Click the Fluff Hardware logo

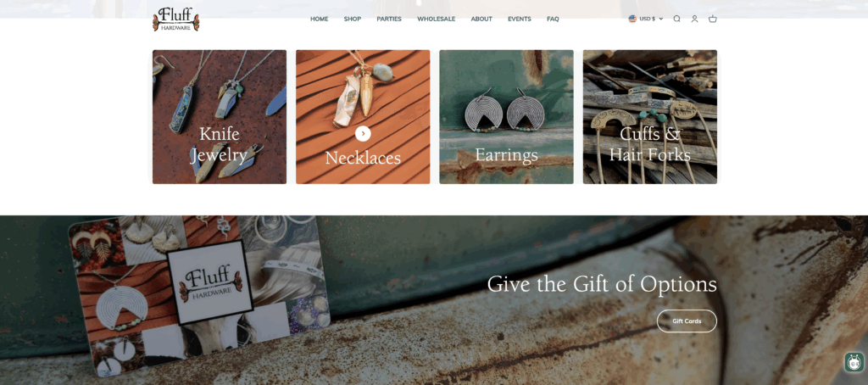tap(176, 19)
